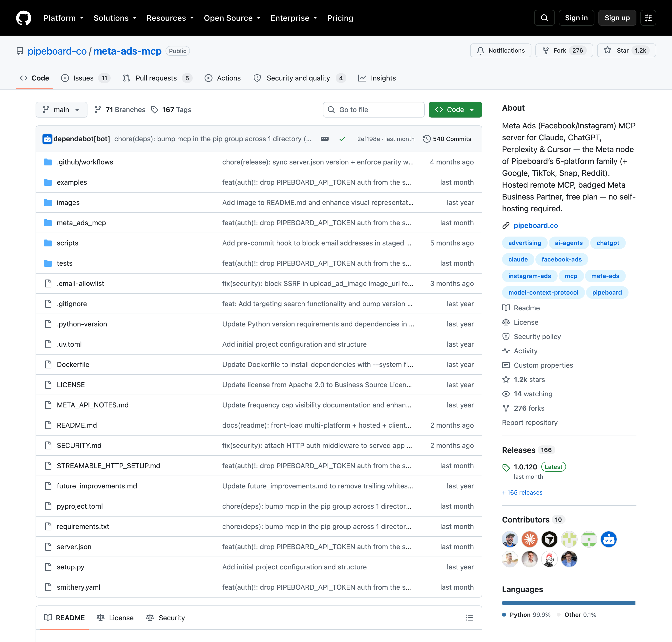Click the Sign in button
This screenshot has height=642, width=672.
pos(576,18)
